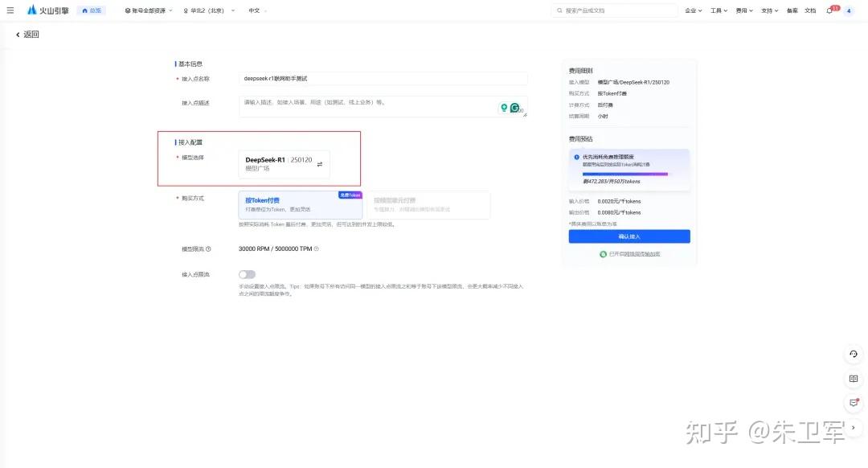
Task: Click the book docs icon on right sidebar
Action: click(854, 379)
